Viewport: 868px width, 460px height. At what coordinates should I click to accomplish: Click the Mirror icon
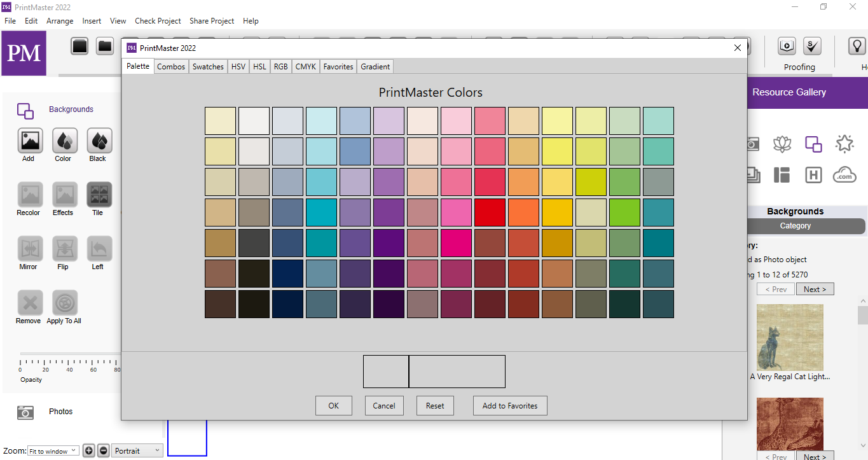coord(30,249)
